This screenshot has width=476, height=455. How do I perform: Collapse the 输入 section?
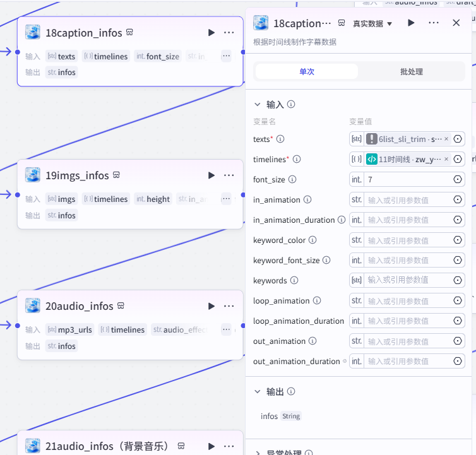coord(258,104)
